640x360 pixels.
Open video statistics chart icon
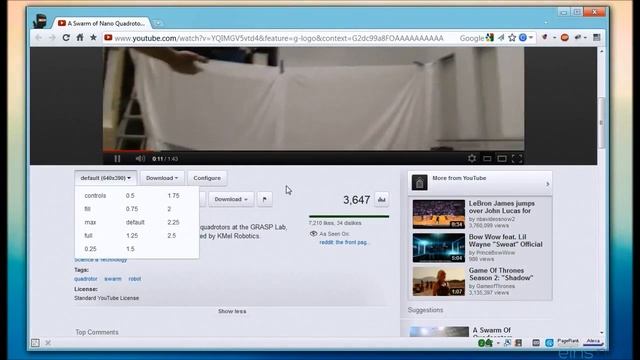pyautogui.click(x=382, y=200)
